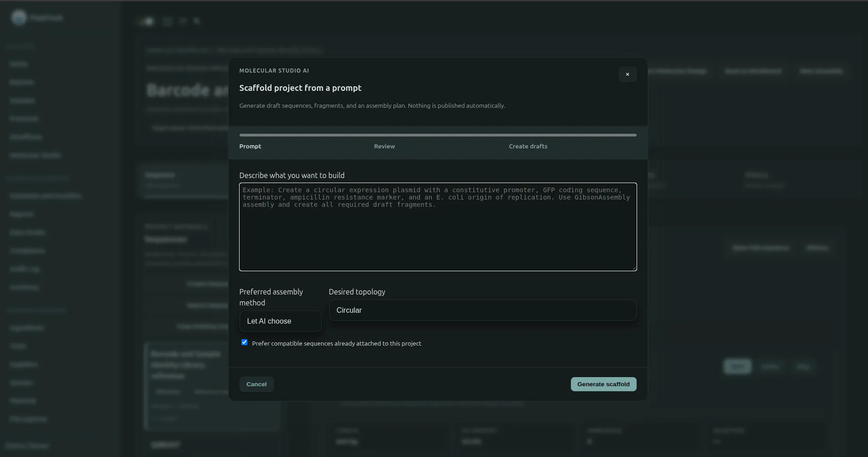868x457 pixels.
Task: Select the Create drafts step
Action: (528, 147)
